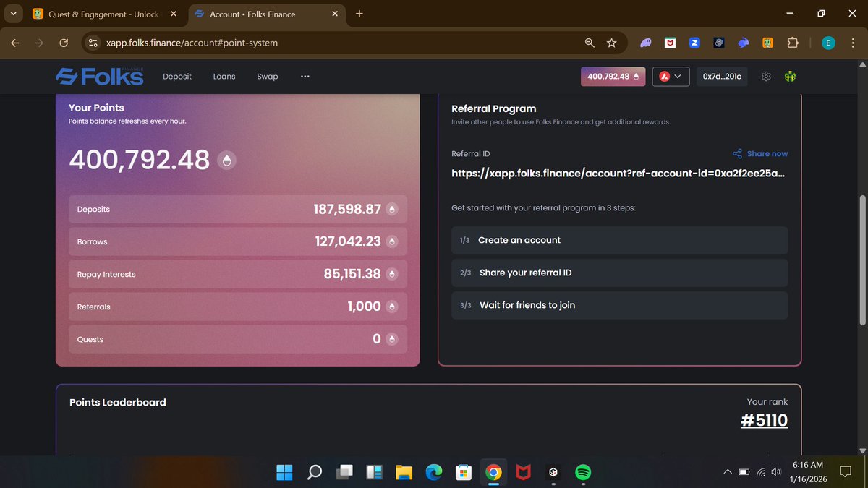Open the McAfee browser extension
868x488 pixels.
pyautogui.click(x=671, y=43)
